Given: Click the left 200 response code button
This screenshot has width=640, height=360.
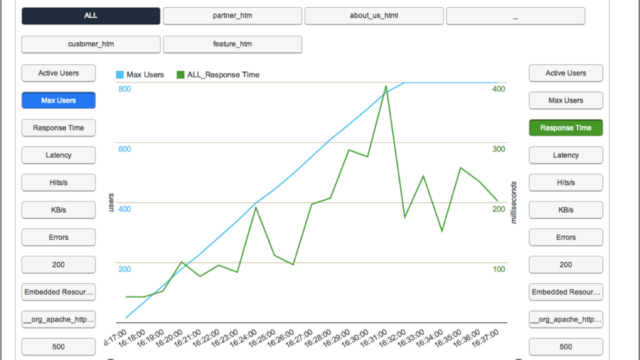Looking at the screenshot, I should [x=58, y=264].
